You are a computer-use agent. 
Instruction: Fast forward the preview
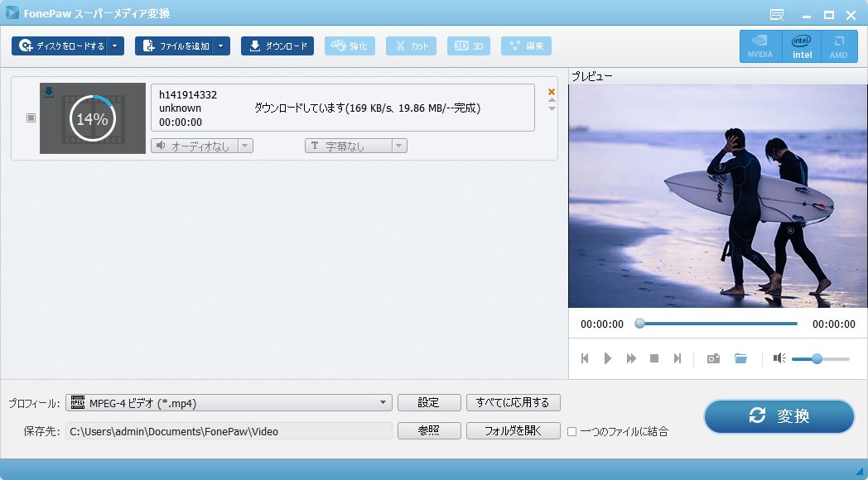(x=631, y=358)
